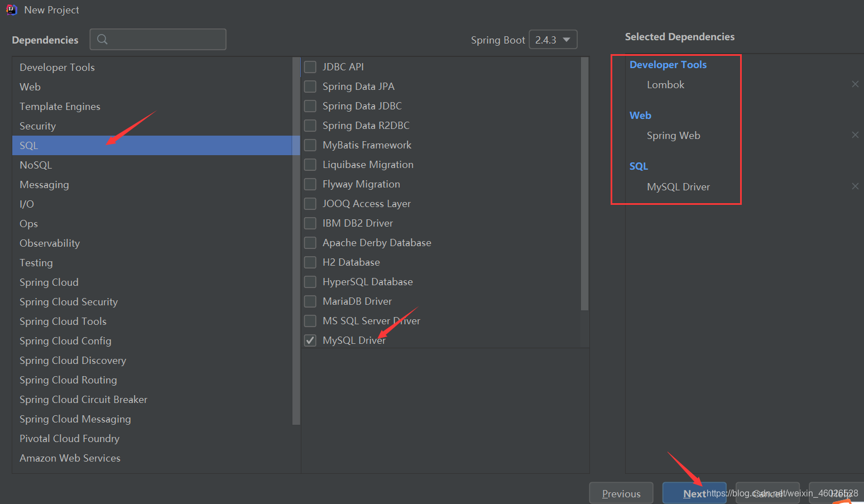
Task: Open the Spring Cloud Messaging category
Action: point(152,419)
